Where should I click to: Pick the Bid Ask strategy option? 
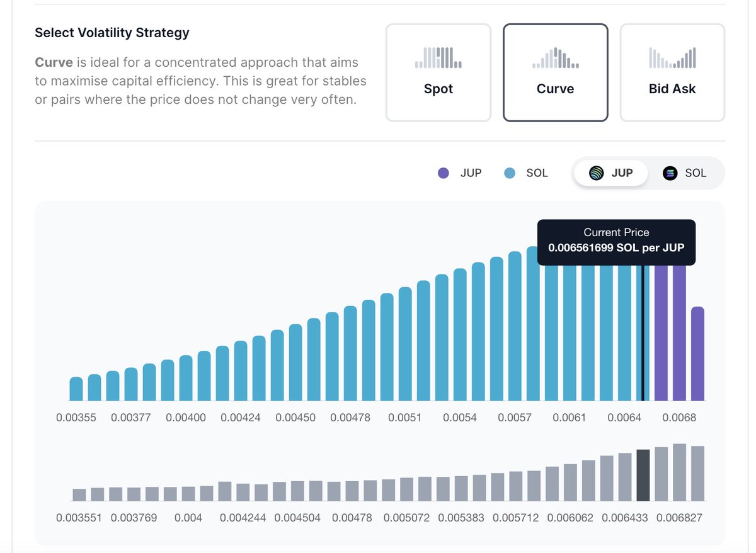672,72
